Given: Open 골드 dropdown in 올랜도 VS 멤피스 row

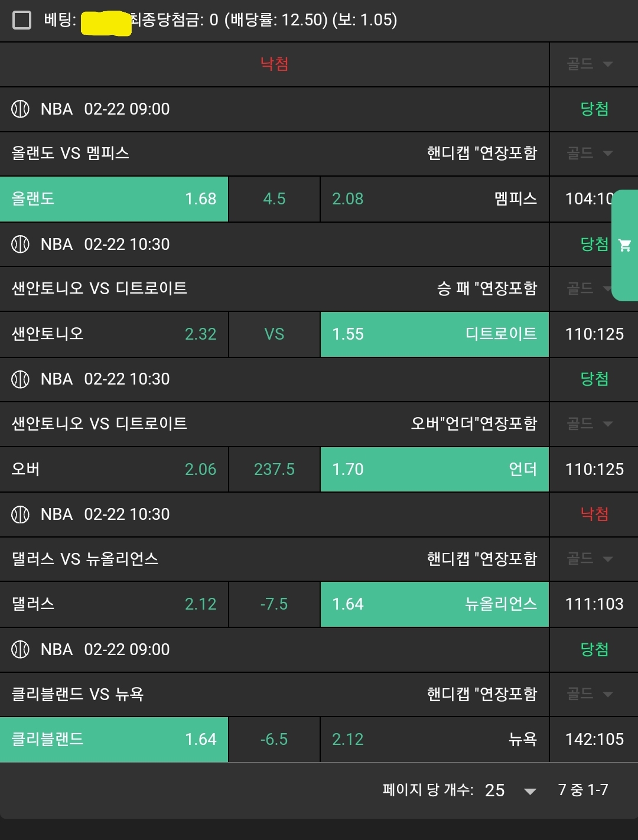Looking at the screenshot, I should click(x=590, y=154).
